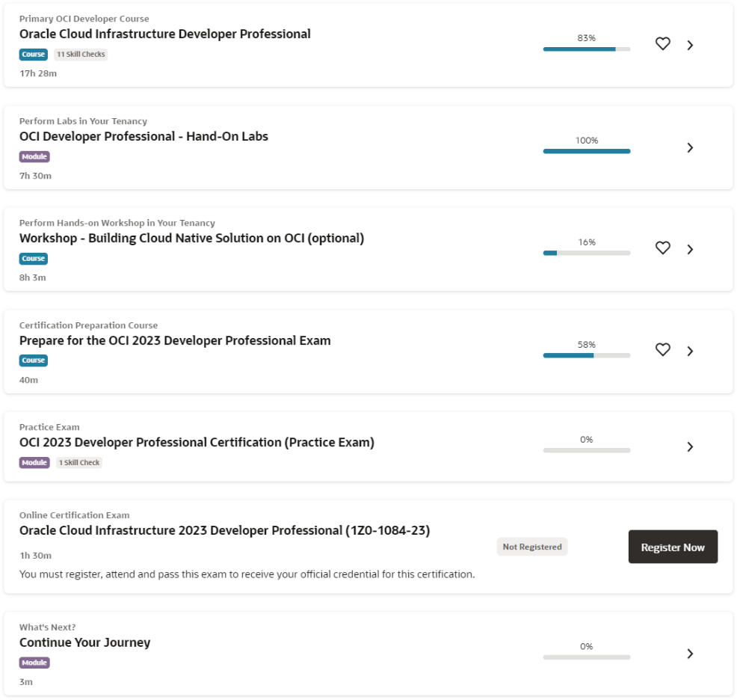
Task: Toggle favorite on Oracle Cloud Infrastructure Developer Professional
Action: [x=662, y=44]
